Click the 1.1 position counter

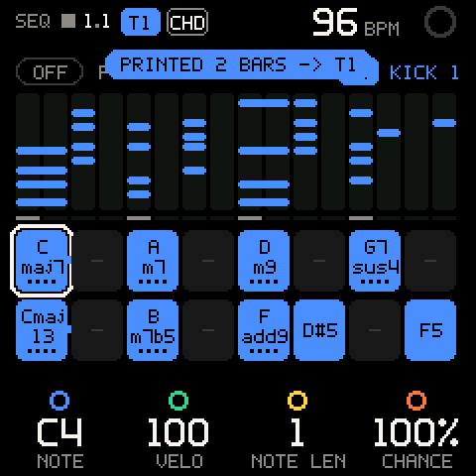tap(96, 22)
